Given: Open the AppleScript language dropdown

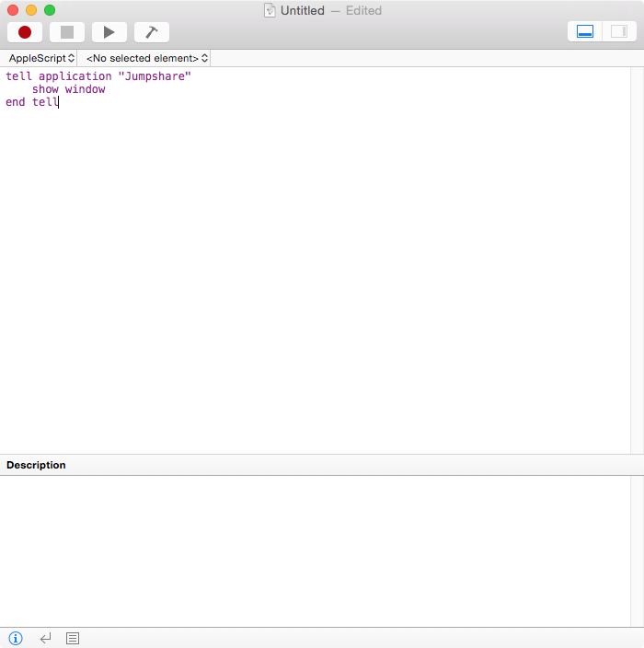Looking at the screenshot, I should pos(41,58).
